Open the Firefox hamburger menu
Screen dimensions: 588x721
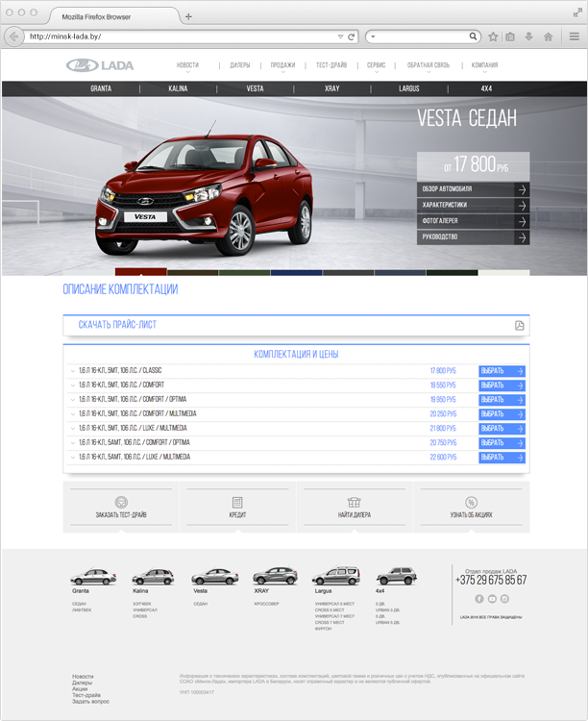pyautogui.click(x=575, y=37)
